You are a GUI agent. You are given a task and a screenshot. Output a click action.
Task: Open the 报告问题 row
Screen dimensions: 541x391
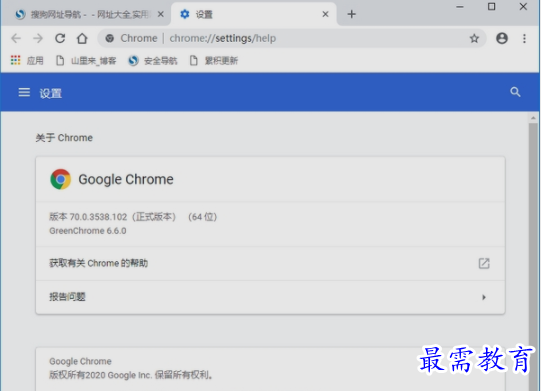pyautogui.click(x=270, y=297)
